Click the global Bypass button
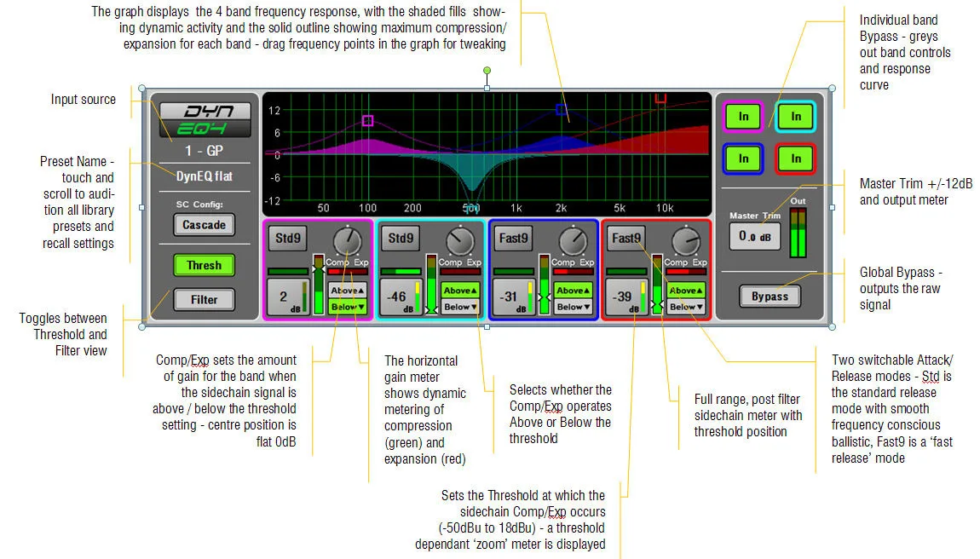The height and width of the screenshot is (559, 980). [x=770, y=297]
